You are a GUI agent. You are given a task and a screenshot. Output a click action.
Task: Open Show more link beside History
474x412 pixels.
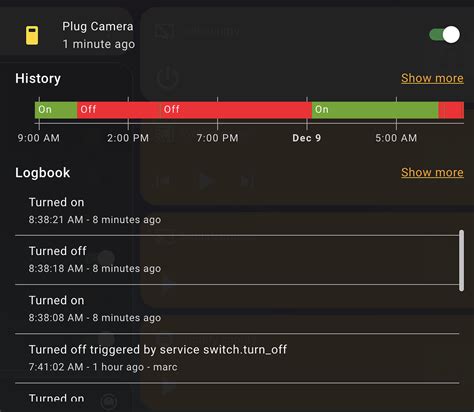pyautogui.click(x=432, y=78)
